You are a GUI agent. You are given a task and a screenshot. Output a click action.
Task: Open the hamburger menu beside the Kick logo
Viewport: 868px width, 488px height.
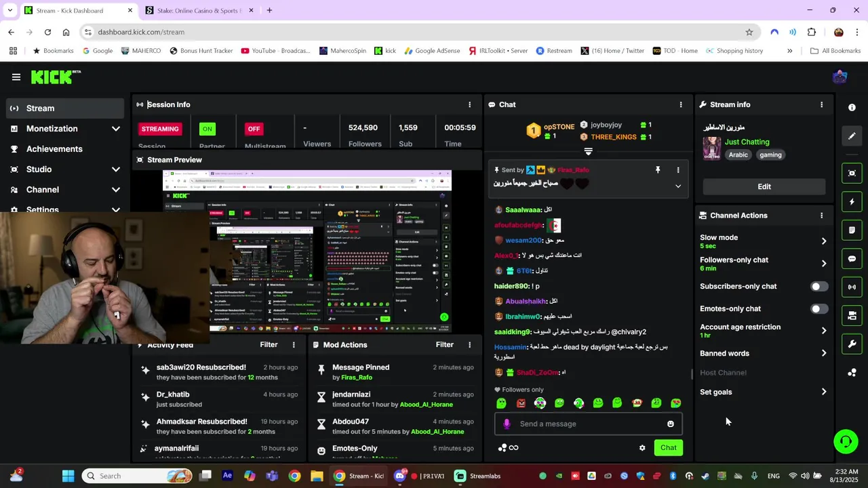[x=16, y=77]
